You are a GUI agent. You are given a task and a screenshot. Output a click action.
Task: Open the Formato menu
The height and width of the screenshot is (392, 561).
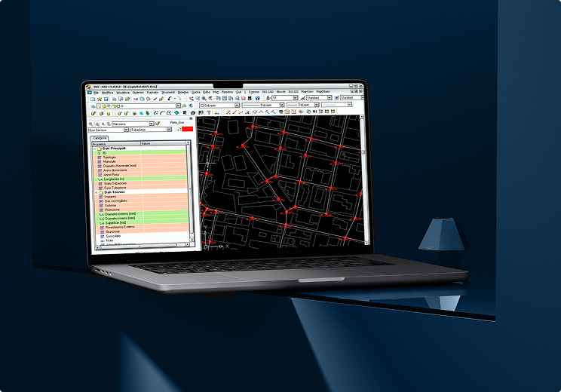152,91
